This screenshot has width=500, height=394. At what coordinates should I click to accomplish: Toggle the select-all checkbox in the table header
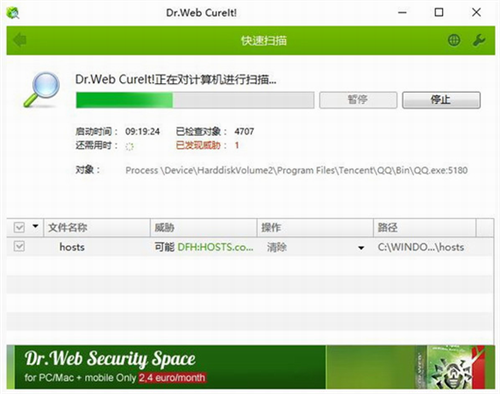pos(19,228)
